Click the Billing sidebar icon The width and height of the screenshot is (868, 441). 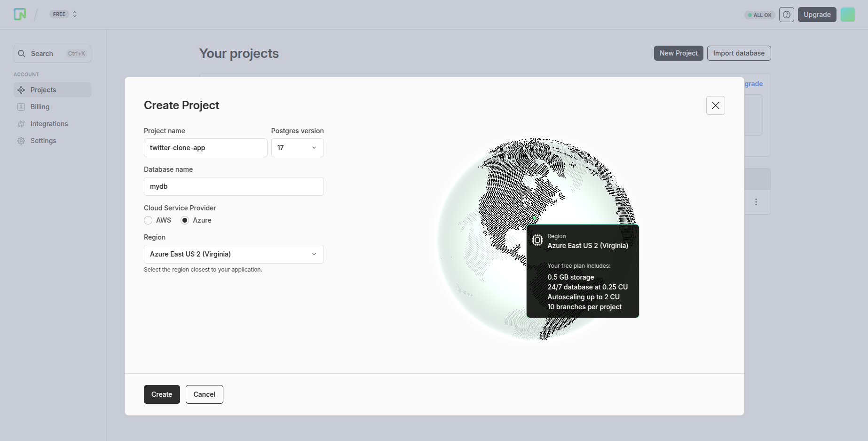click(21, 107)
